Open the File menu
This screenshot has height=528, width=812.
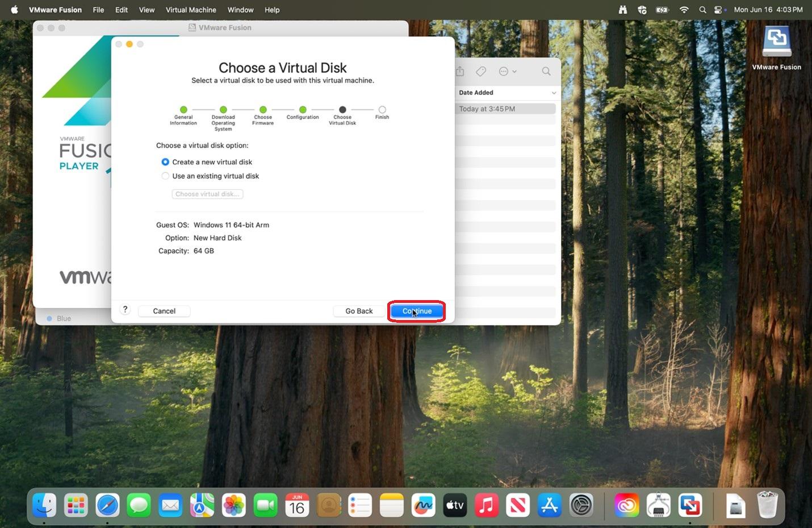click(98, 10)
